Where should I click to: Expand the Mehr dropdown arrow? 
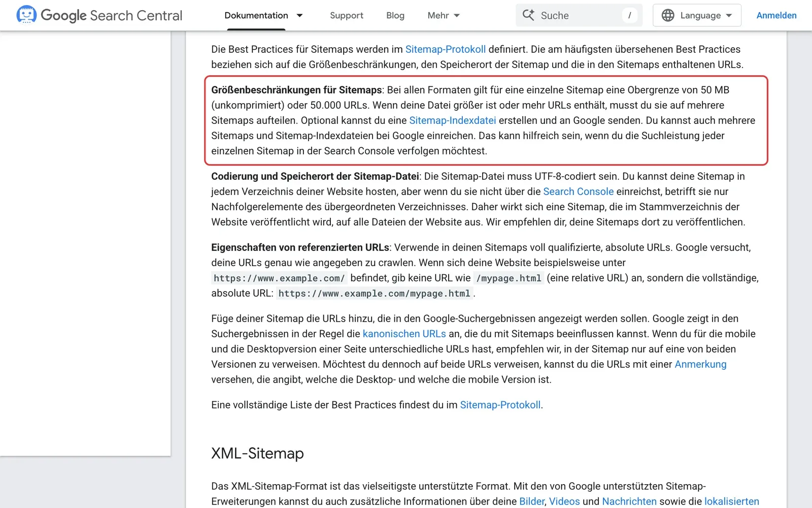click(x=457, y=15)
